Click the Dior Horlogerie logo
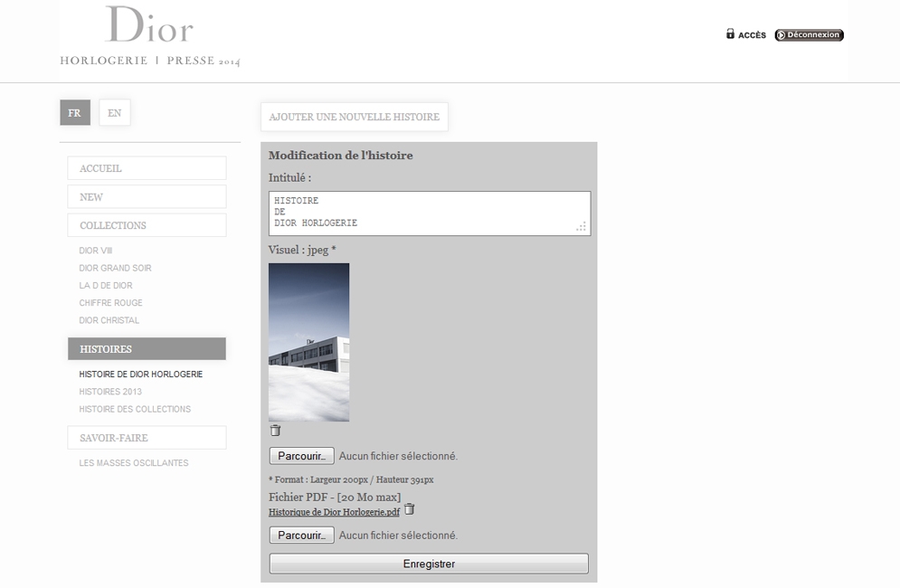 150,36
